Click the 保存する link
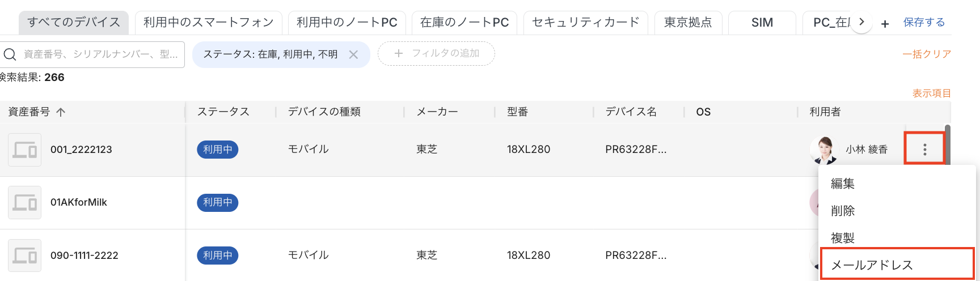 pos(924,22)
